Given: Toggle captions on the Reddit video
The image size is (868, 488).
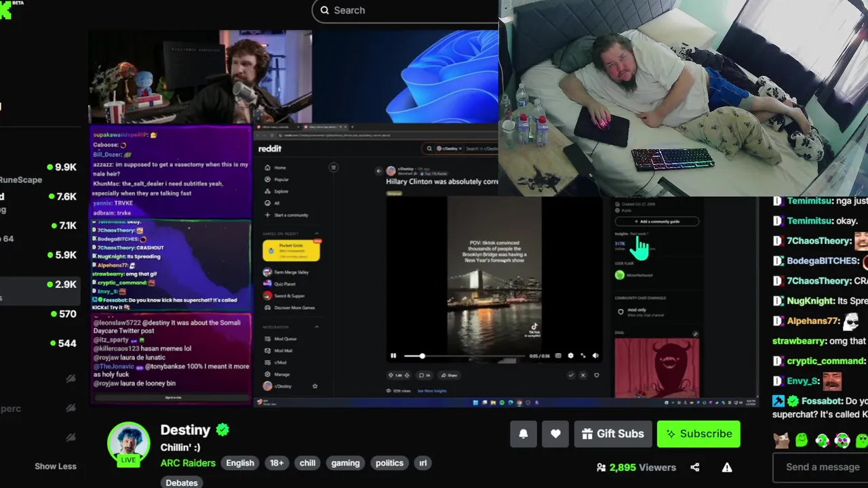Looking at the screenshot, I should click(x=558, y=356).
